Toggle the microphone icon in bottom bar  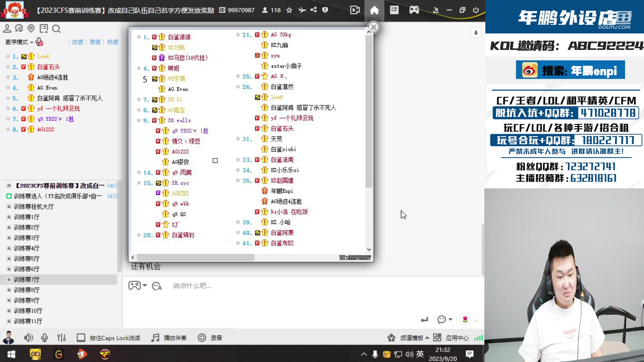[44, 338]
